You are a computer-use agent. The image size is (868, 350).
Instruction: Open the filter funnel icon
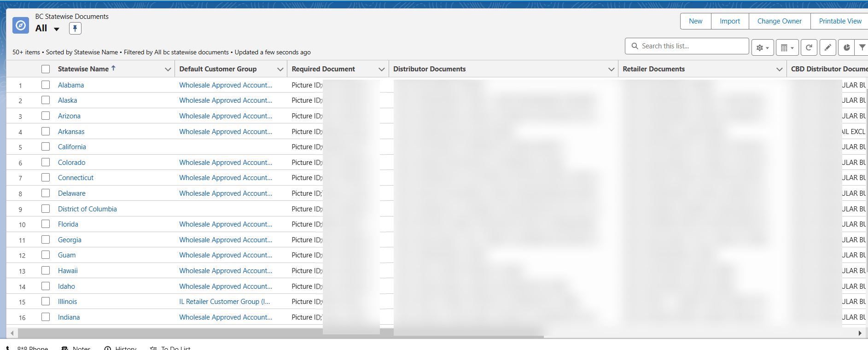click(x=862, y=47)
